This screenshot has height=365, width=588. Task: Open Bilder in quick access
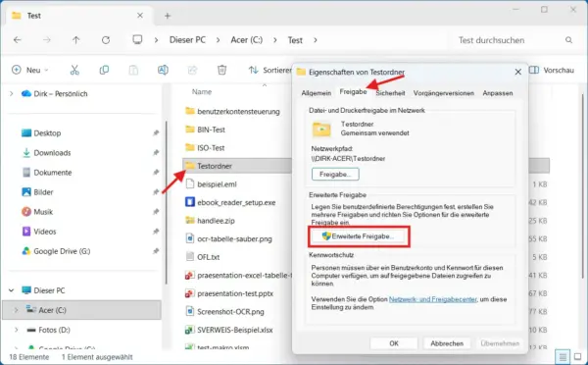pos(43,192)
